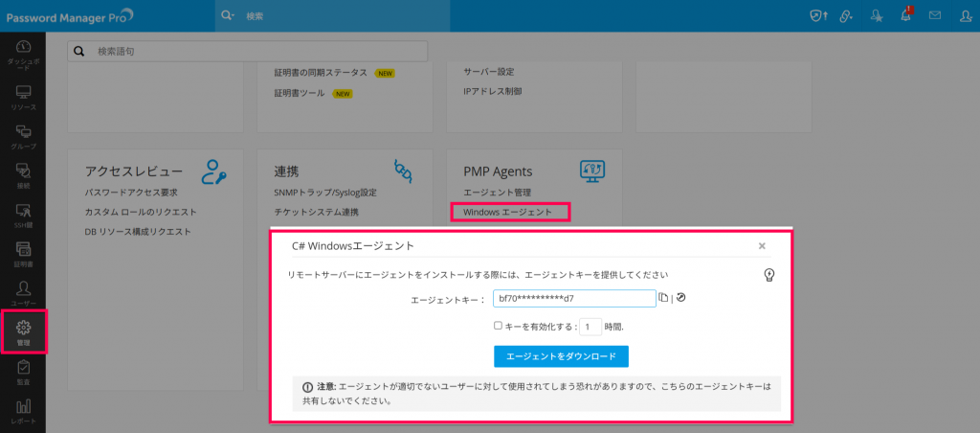Click the PMP Agents heading
The height and width of the screenshot is (433, 980).
click(x=498, y=171)
